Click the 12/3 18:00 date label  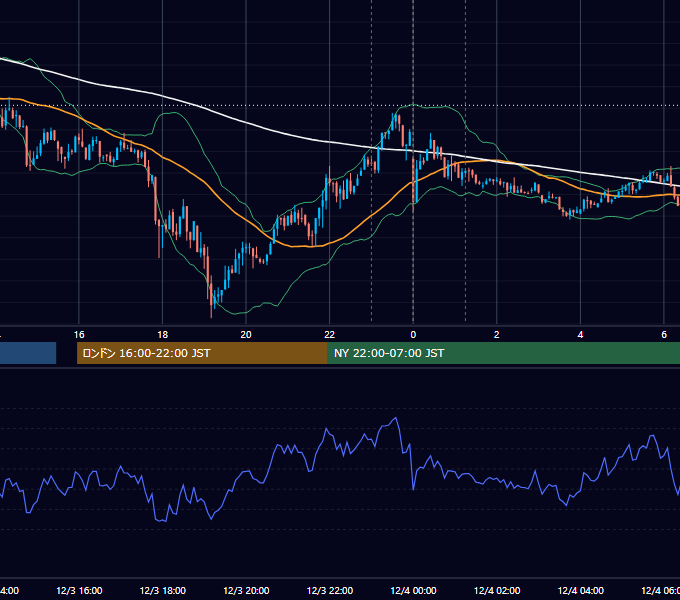(x=163, y=590)
